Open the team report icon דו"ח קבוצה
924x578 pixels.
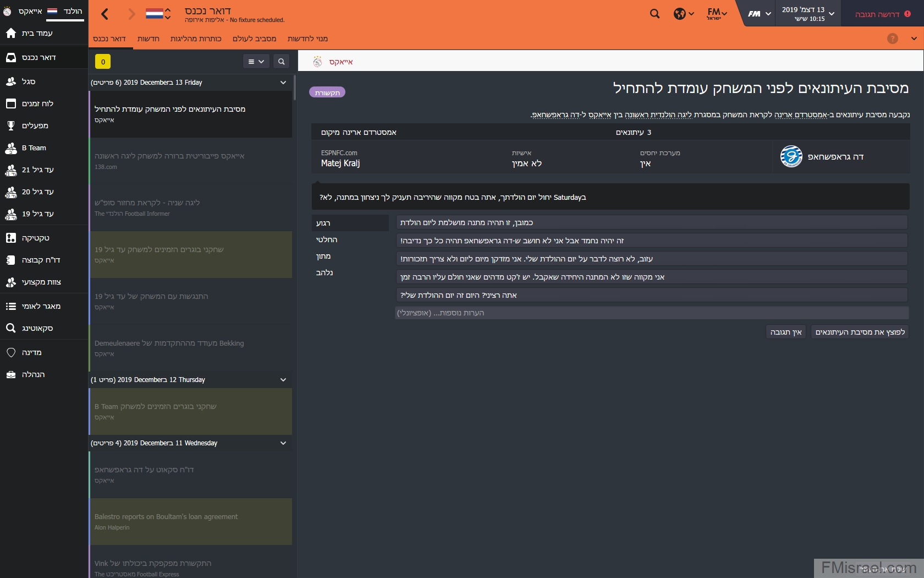click(11, 260)
